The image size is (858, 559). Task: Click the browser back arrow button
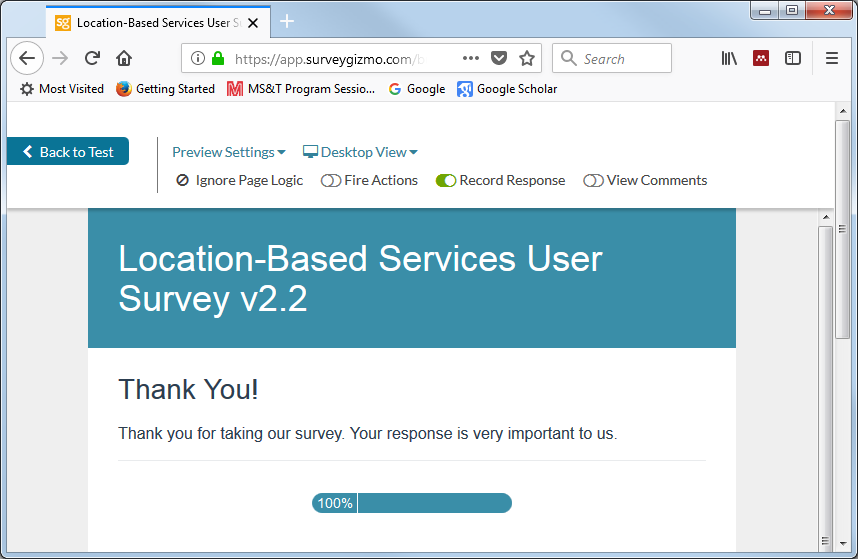(27, 58)
